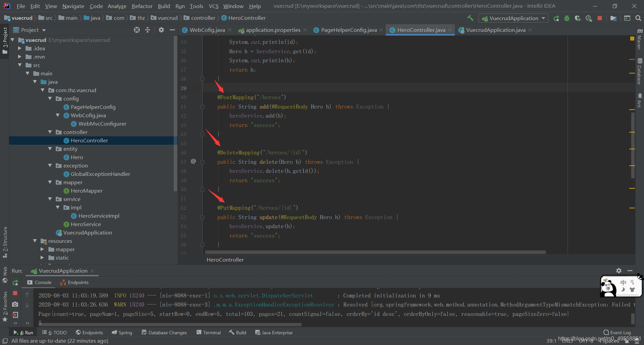Rerun the application from the Run panel

(x=15, y=282)
